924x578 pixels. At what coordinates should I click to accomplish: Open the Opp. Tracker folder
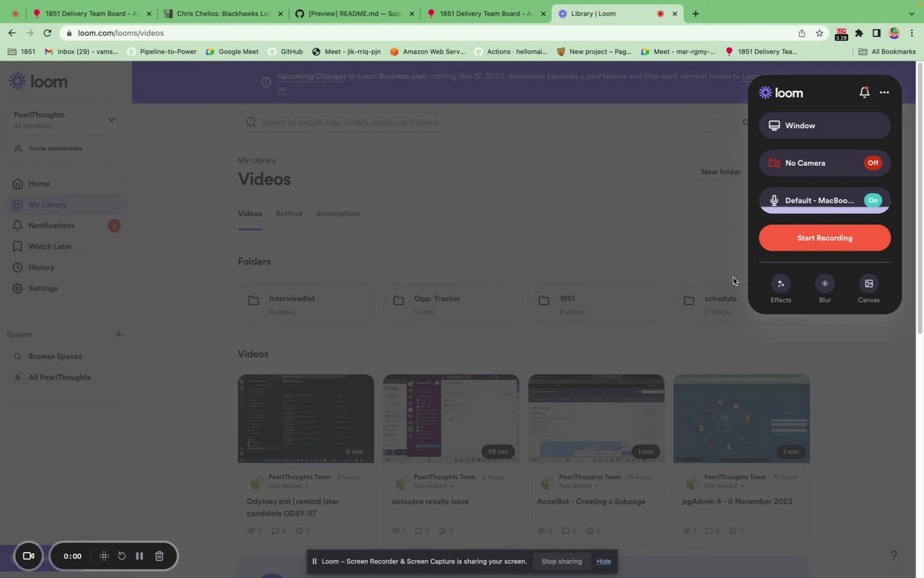(x=451, y=304)
